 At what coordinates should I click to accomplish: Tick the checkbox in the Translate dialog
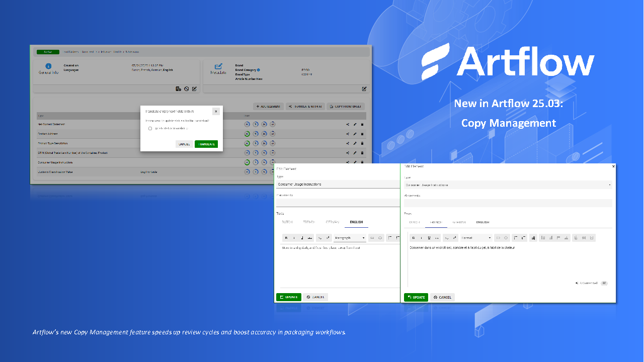click(150, 129)
